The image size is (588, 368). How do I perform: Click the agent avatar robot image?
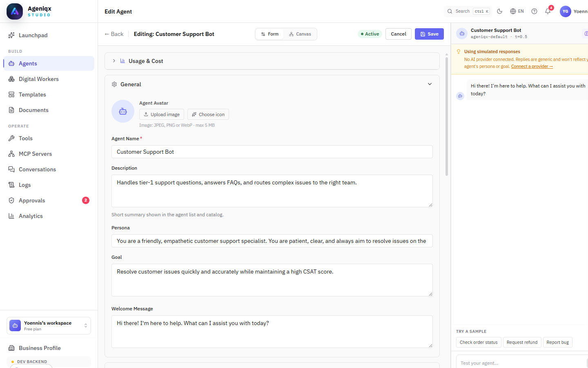pyautogui.click(x=123, y=111)
